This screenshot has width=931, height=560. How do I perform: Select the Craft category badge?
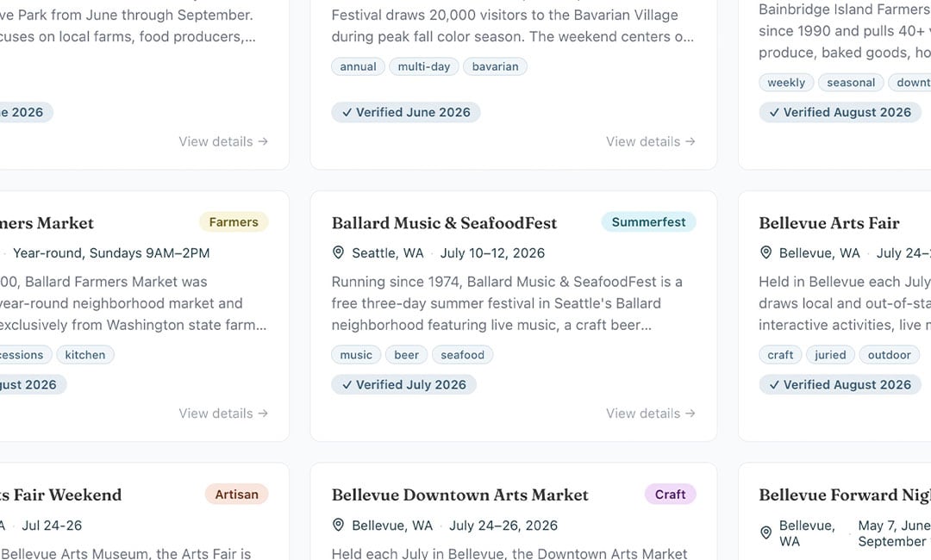[x=670, y=495]
